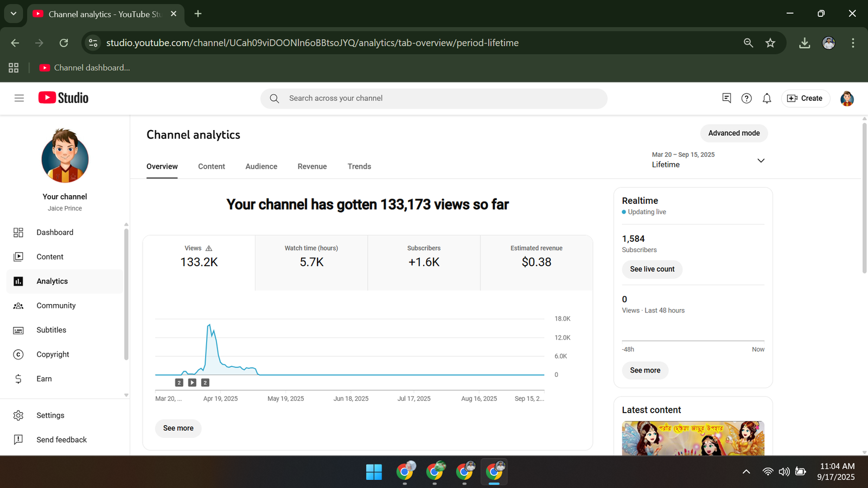This screenshot has height=488, width=868.
Task: Show hidden system tray icons
Action: (x=746, y=472)
